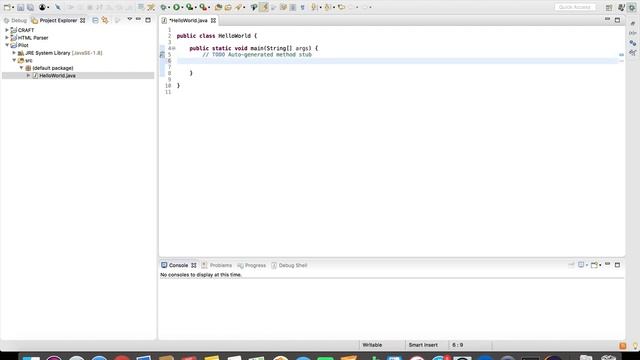The height and width of the screenshot is (360, 640).
Task: Switch to the Java perspective icon
Action: point(622,7)
